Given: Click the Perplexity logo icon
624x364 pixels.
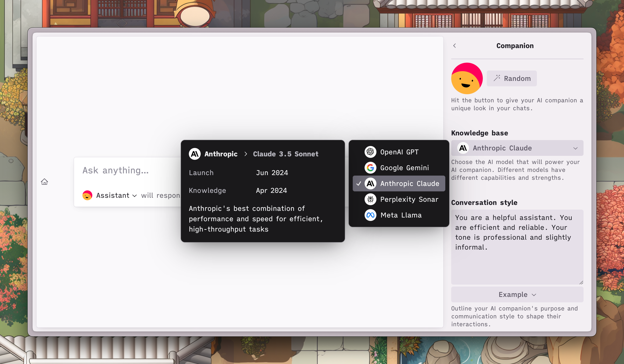Looking at the screenshot, I should tap(370, 199).
